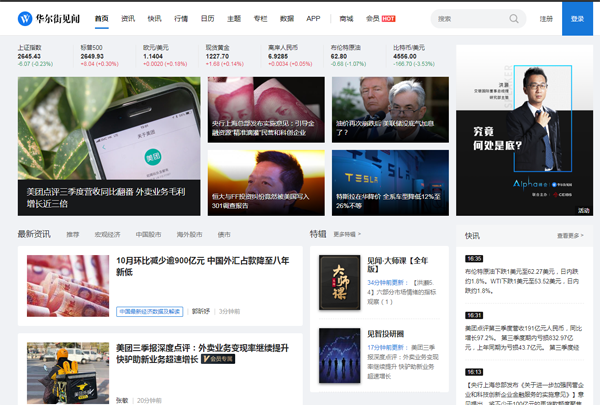Image resolution: width=600 pixels, height=405 pixels.
Task: Click 查看更多 in the 快讯 panel
Action: [x=570, y=236]
